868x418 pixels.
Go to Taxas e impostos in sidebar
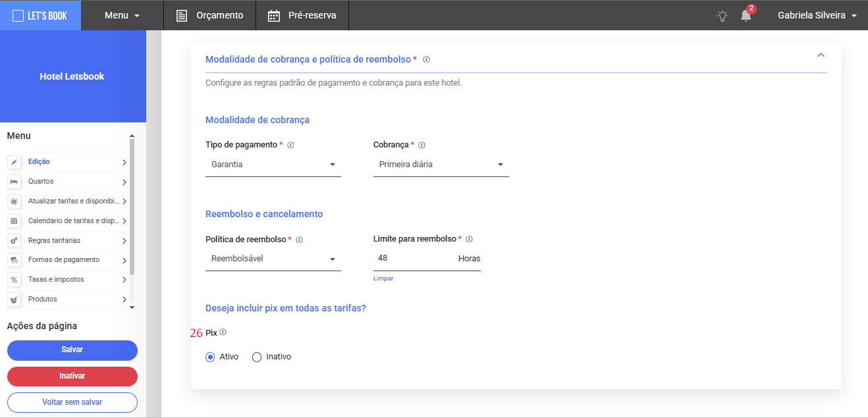pyautogui.click(x=56, y=279)
